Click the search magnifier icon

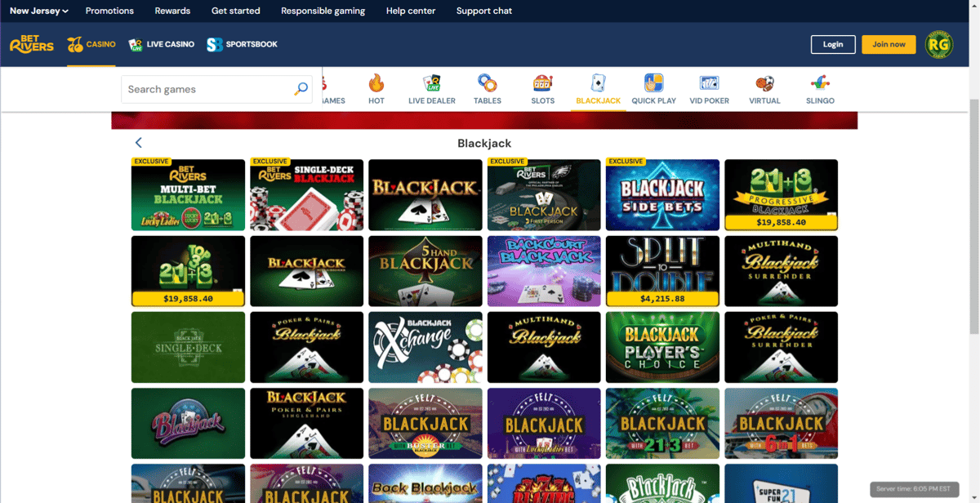coord(301,89)
